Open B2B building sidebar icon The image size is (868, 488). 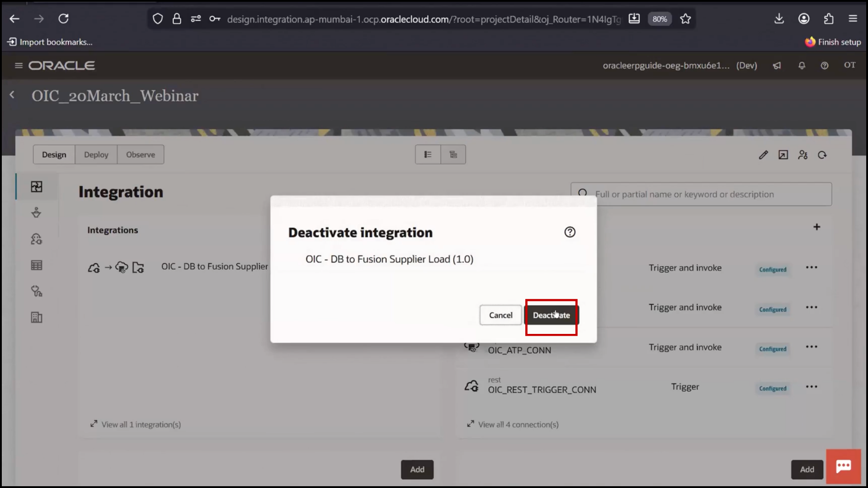[37, 317]
